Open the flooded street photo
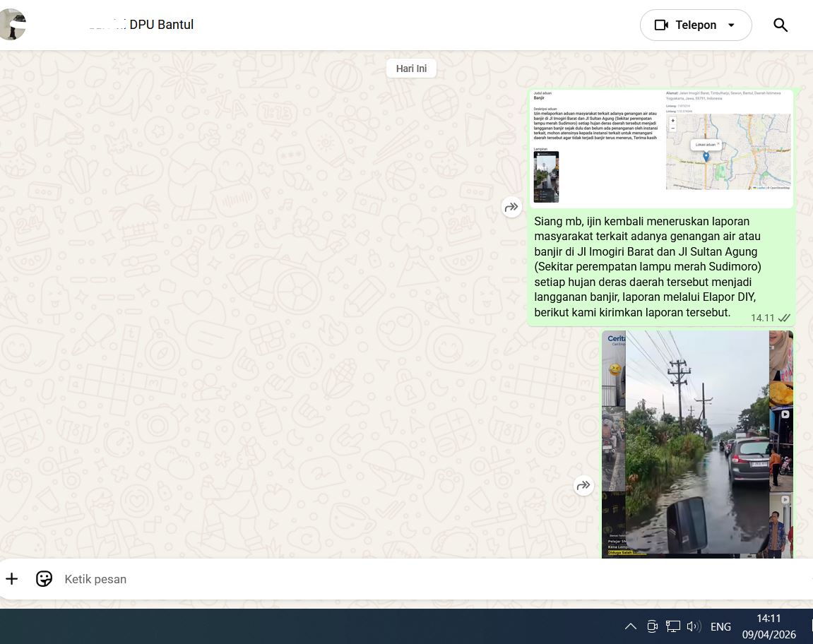Image resolution: width=813 pixels, height=644 pixels. coord(697,443)
